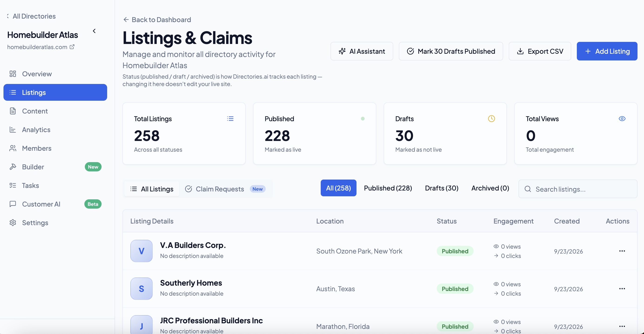Click the Search listings input field
The height and width of the screenshot is (334, 644).
point(578,189)
